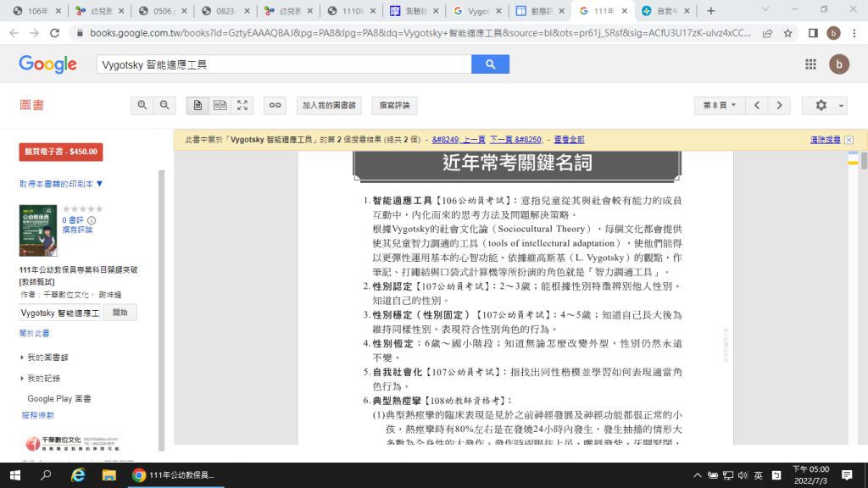The height and width of the screenshot is (488, 868).
Task: Open the link to this page icon
Action: (x=275, y=105)
